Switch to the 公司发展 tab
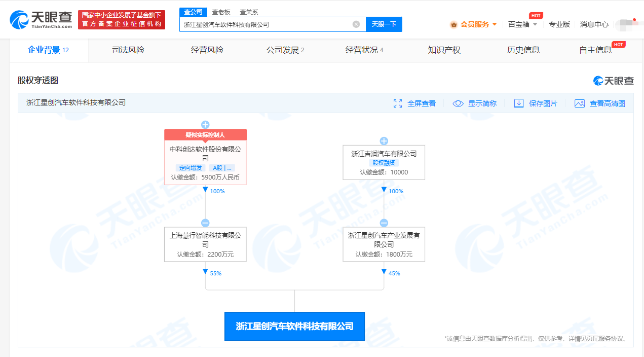The height and width of the screenshot is (357, 644). 286,50
